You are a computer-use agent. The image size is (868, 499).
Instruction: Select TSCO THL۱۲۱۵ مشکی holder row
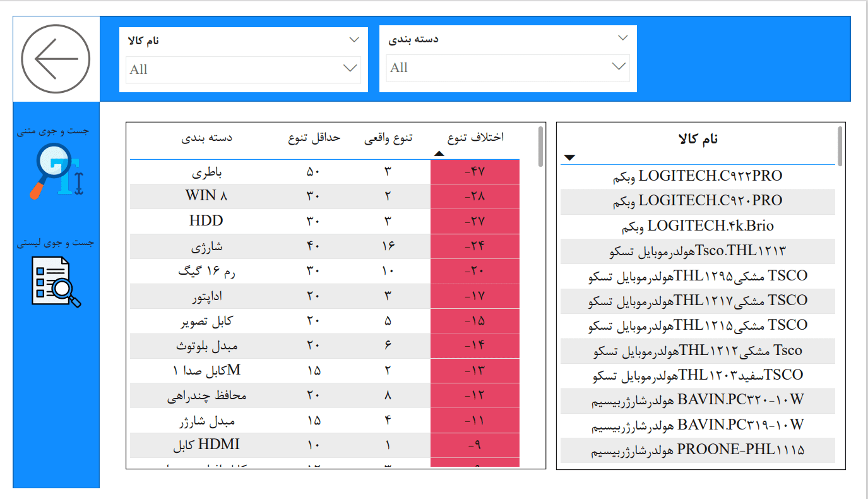point(698,325)
